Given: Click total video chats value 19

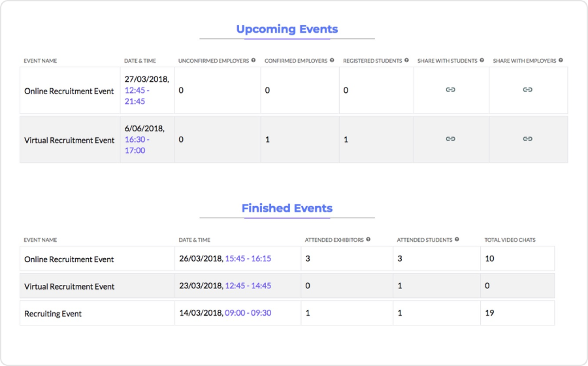Looking at the screenshot, I should [x=489, y=313].
